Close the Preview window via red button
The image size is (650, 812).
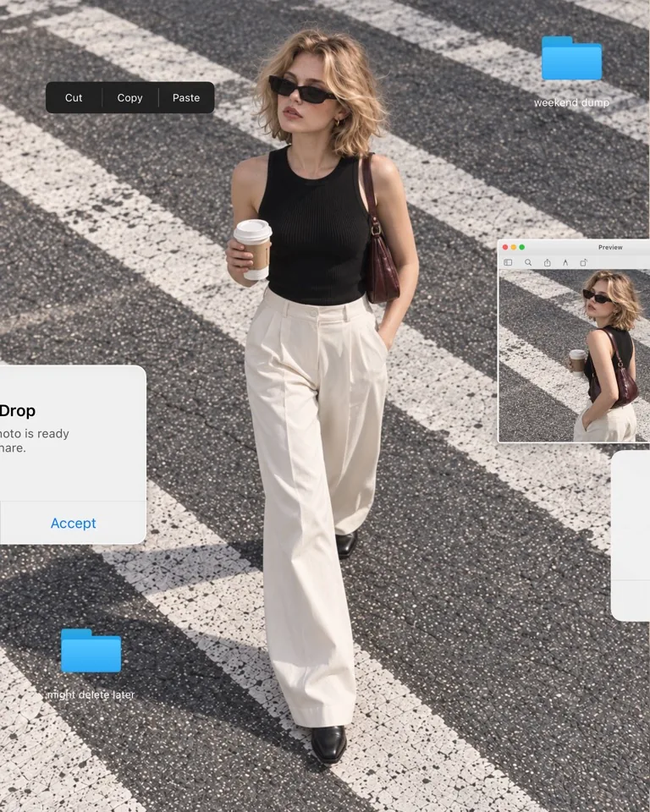pyautogui.click(x=505, y=247)
